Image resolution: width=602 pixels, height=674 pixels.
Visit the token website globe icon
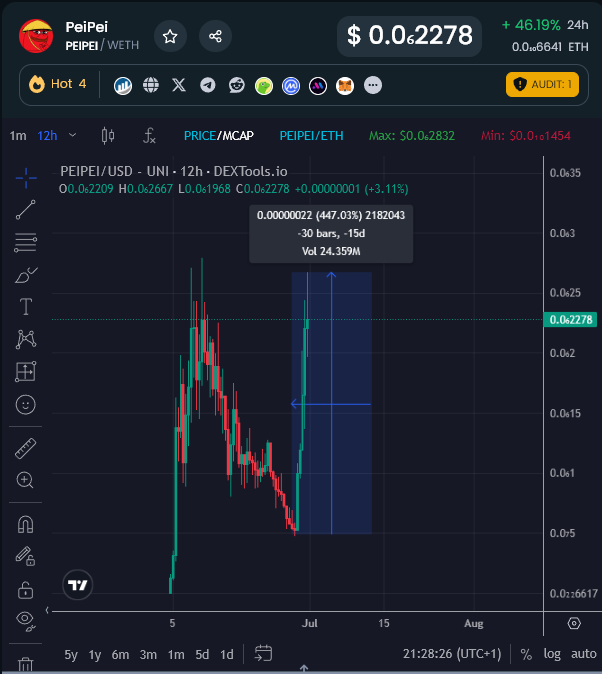tap(151, 85)
